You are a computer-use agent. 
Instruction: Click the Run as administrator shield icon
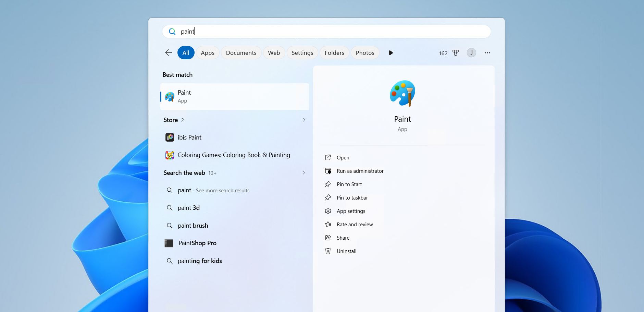328,171
